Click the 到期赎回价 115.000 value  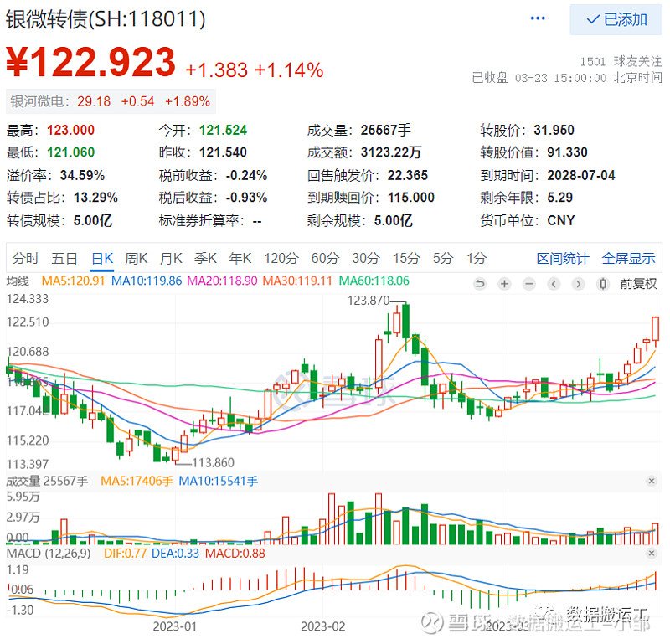[411, 198]
